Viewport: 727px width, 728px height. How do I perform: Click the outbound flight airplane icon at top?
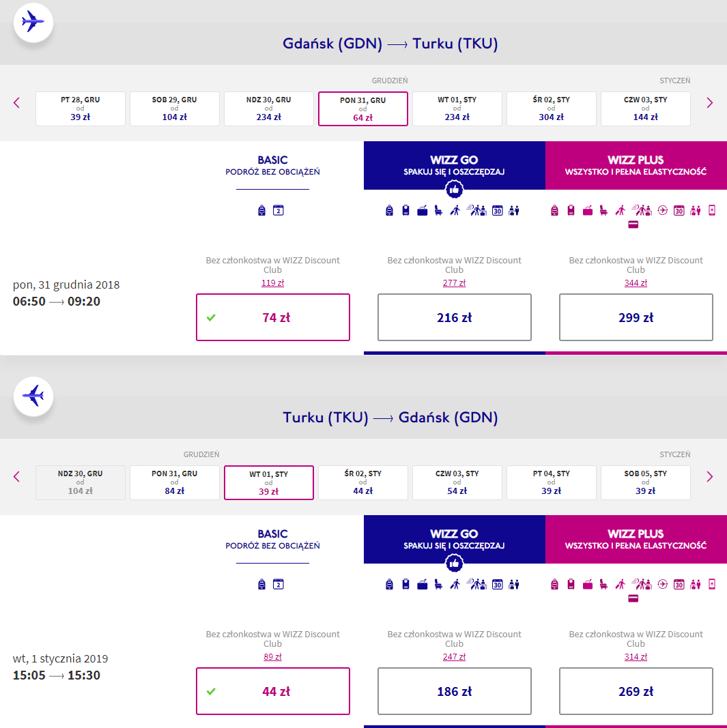click(33, 23)
